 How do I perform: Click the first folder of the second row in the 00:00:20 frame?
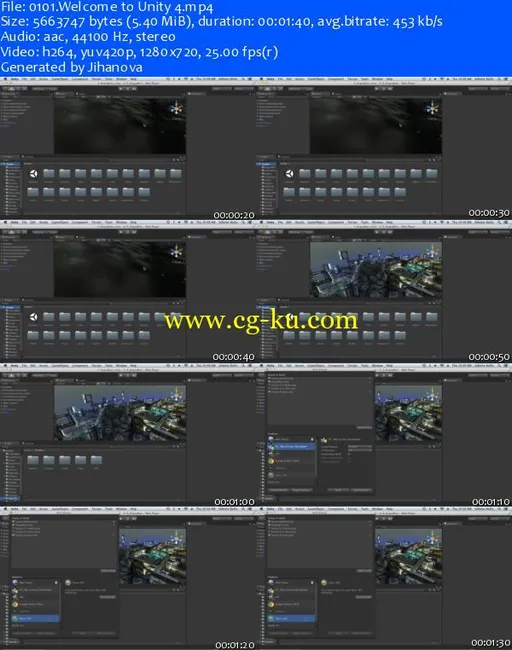click(33, 192)
